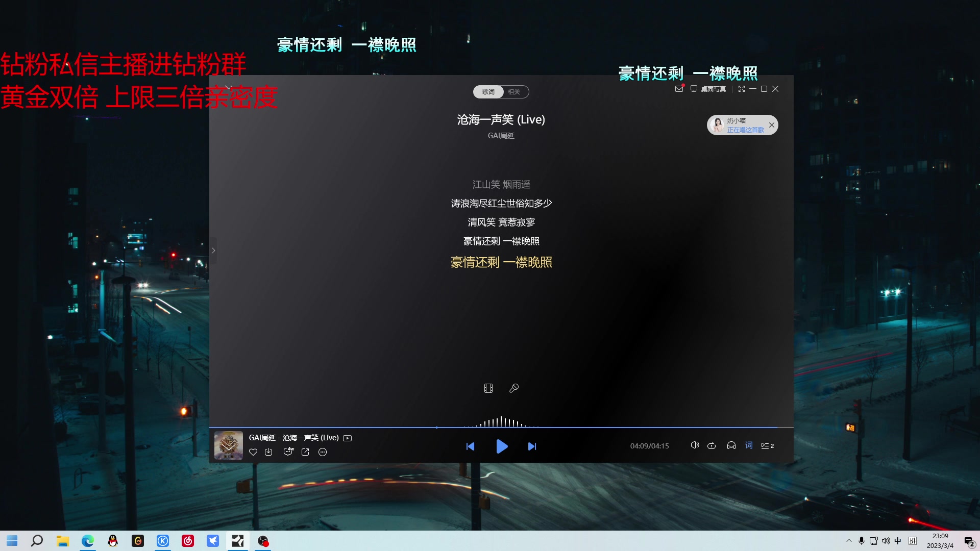
Task: Open 正在唱这首歌 link in 奶小喵 popup
Action: click(745, 130)
